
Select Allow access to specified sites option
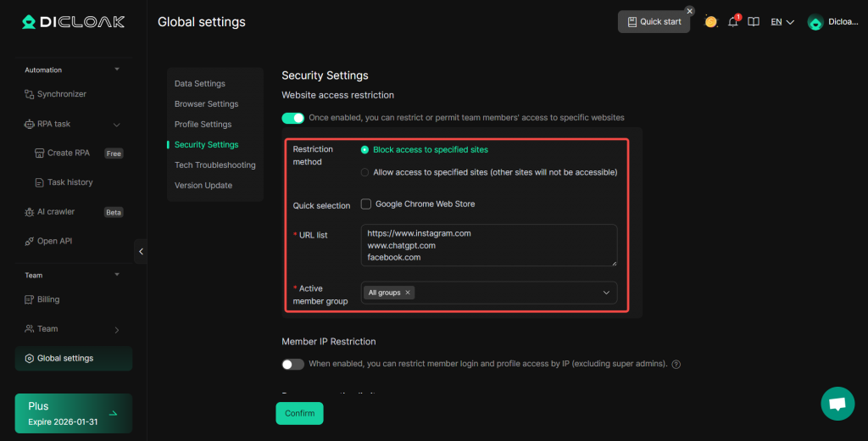tap(365, 172)
